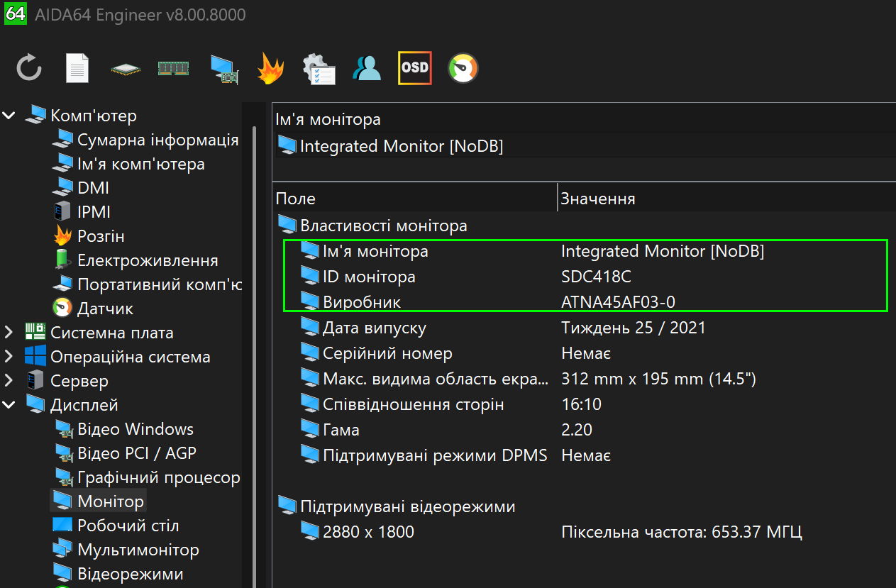Collapse the Дисплей tree node
This screenshot has width=896, height=588.
tap(9, 405)
